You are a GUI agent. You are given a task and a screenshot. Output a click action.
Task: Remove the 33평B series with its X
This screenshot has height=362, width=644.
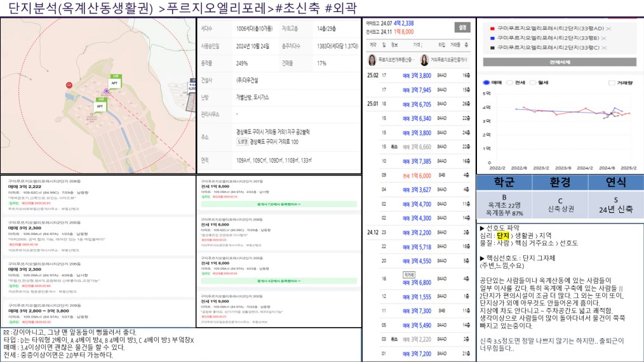click(x=603, y=38)
